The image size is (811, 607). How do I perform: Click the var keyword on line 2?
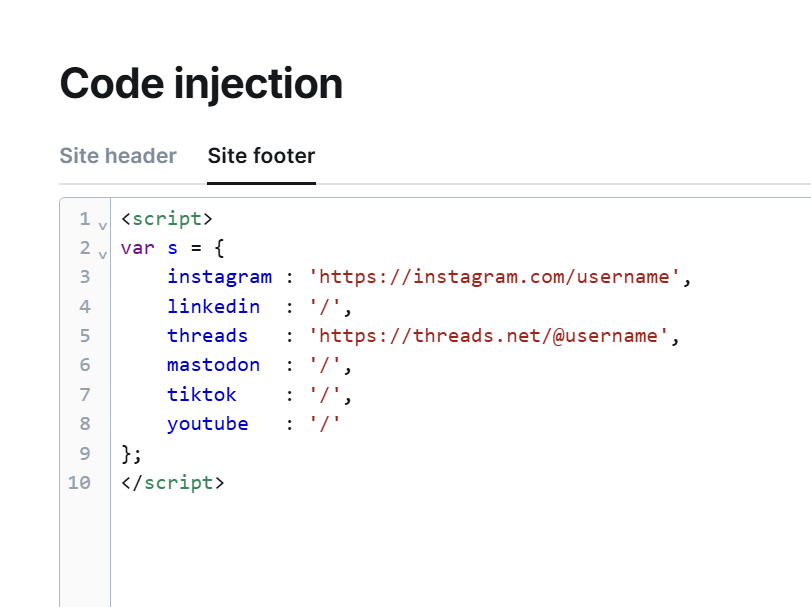click(x=138, y=248)
